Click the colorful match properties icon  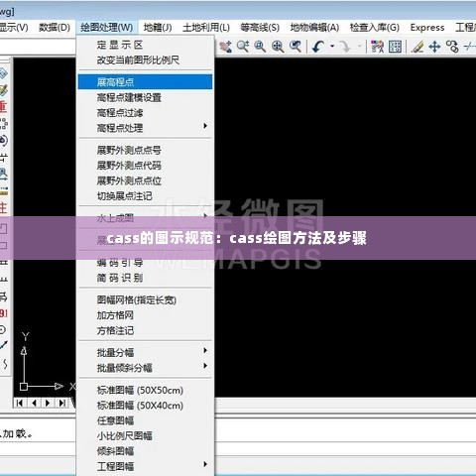[x=377, y=47]
